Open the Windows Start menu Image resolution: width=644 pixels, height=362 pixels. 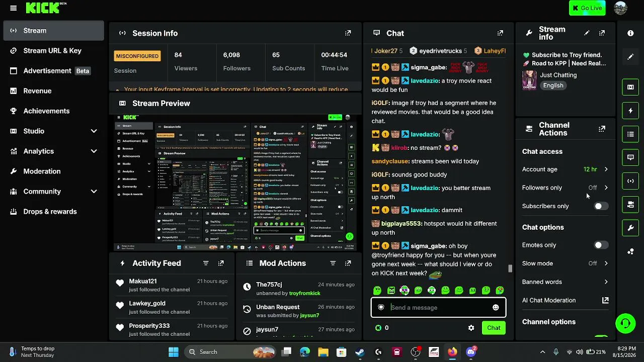point(173,352)
